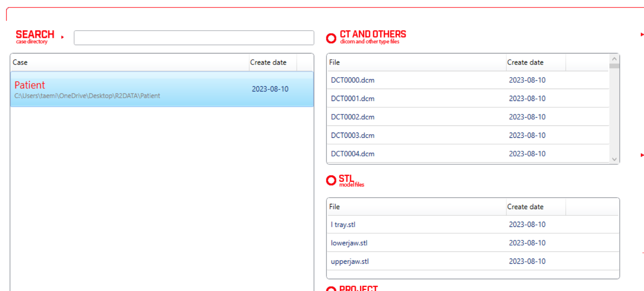Select DCT0002.dcm file row
Viewport: 644px width, 291px height.
(x=468, y=117)
